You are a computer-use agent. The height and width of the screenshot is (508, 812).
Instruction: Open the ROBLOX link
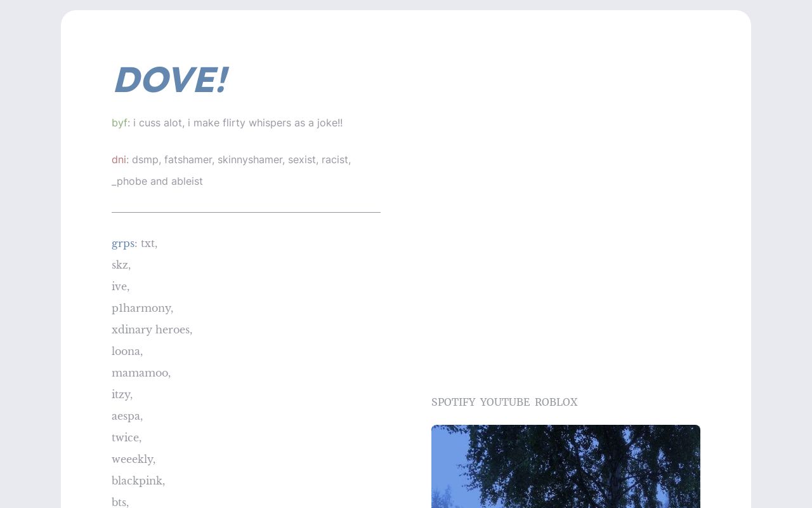pos(556,403)
